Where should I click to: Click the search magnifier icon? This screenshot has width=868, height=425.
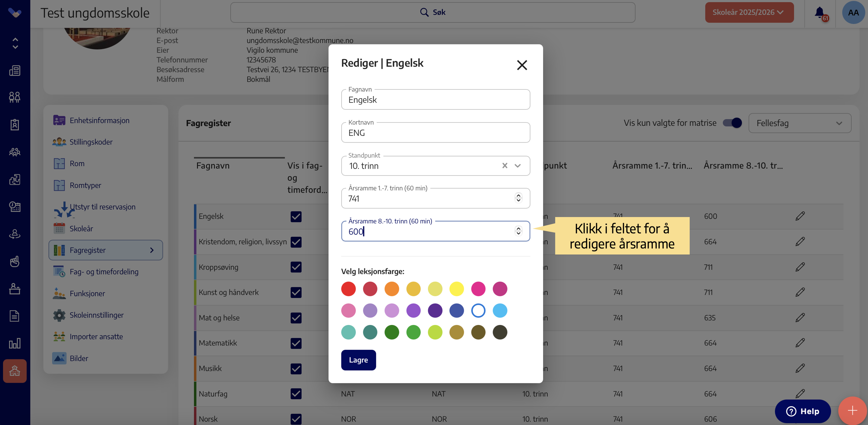[x=424, y=12]
